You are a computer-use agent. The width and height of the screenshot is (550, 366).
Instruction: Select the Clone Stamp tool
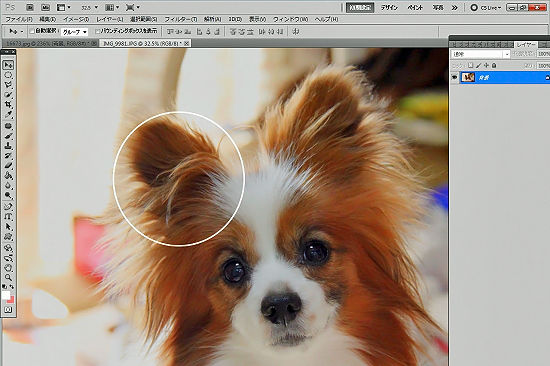pyautogui.click(x=8, y=146)
